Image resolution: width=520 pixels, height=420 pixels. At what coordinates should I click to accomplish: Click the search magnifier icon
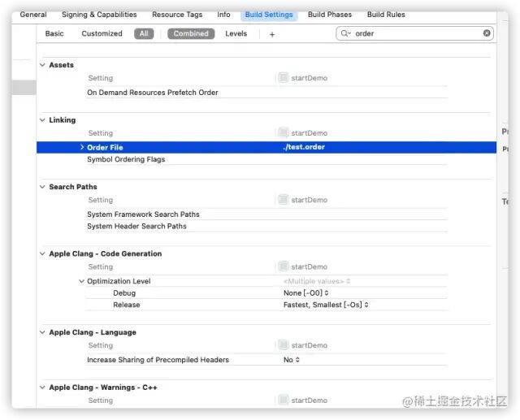pyautogui.click(x=345, y=33)
